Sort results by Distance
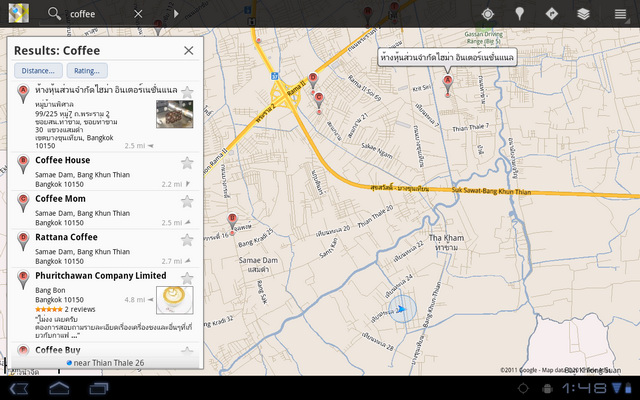 tap(38, 71)
